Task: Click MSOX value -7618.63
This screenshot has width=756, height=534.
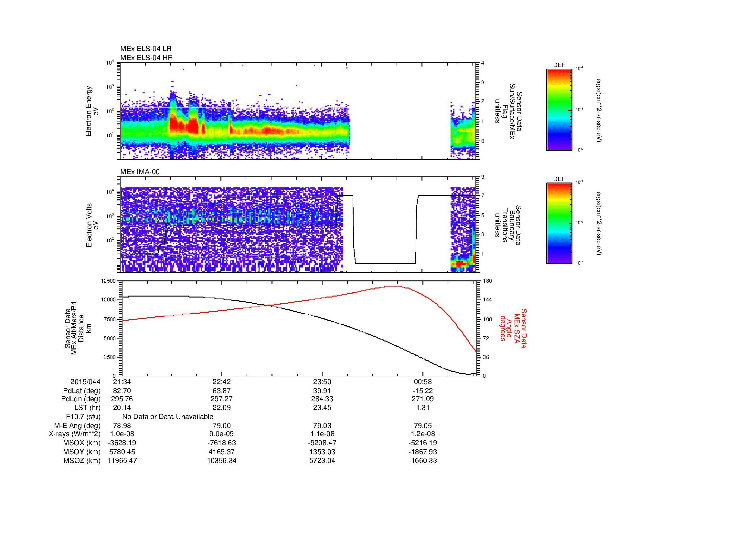Action: [222, 443]
